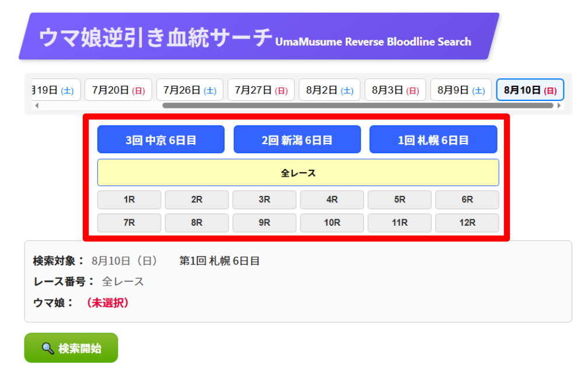Image resolution: width=588 pixels, height=382 pixels.
Task: Pick race 9R
Action: (x=264, y=223)
